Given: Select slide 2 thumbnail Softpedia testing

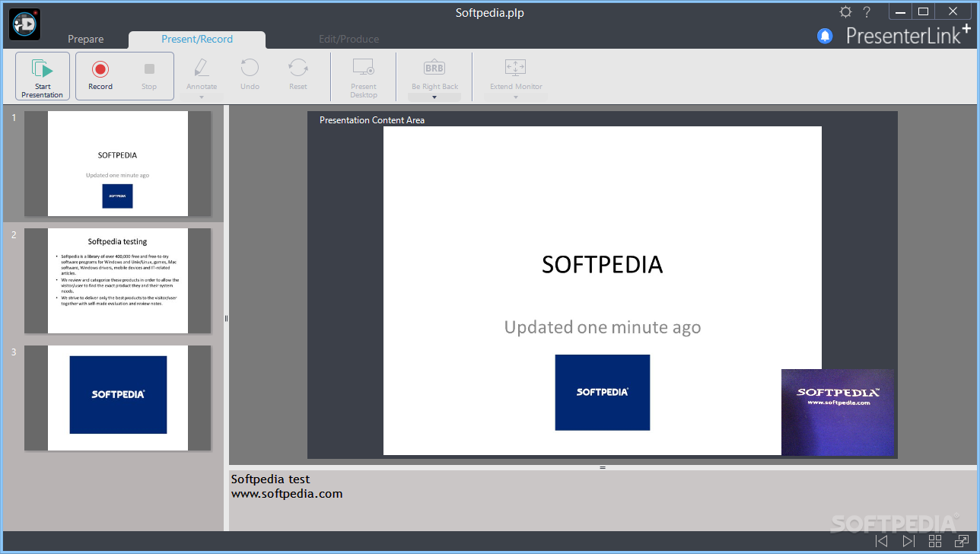Looking at the screenshot, I should pyautogui.click(x=117, y=281).
